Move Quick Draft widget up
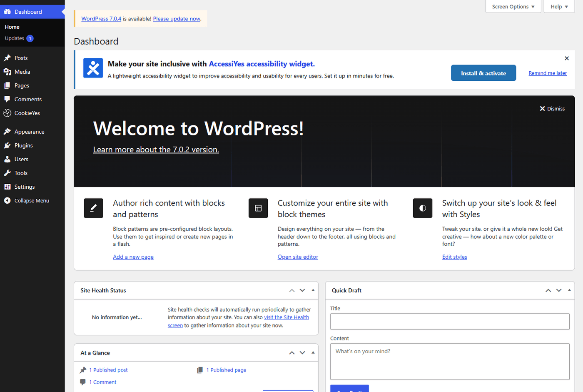583x392 pixels. (x=548, y=290)
